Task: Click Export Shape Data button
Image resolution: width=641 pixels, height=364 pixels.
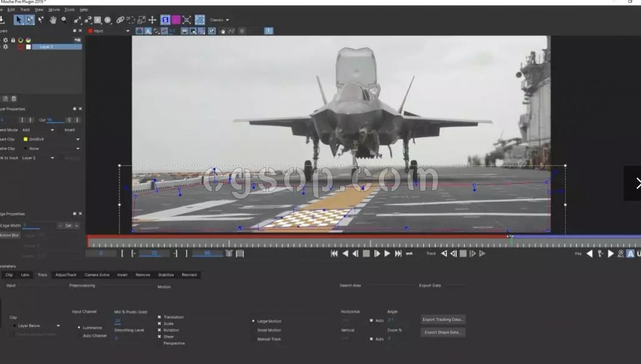Action: click(x=443, y=332)
